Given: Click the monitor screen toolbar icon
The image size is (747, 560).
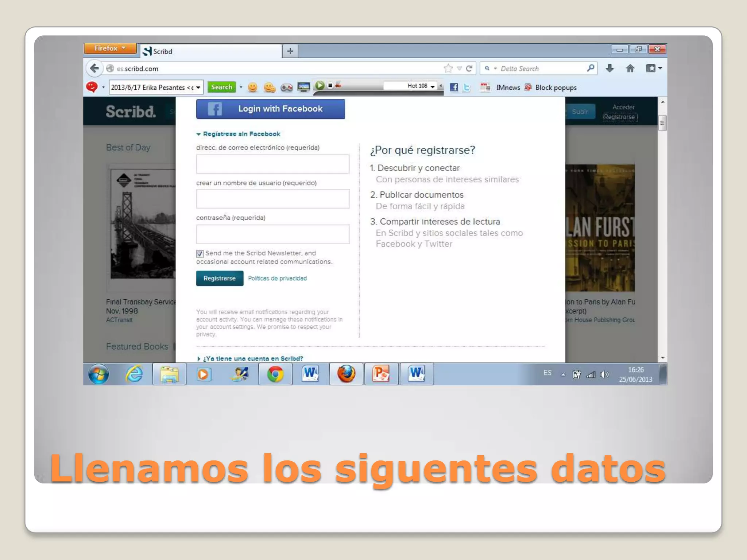Looking at the screenshot, I should [303, 87].
